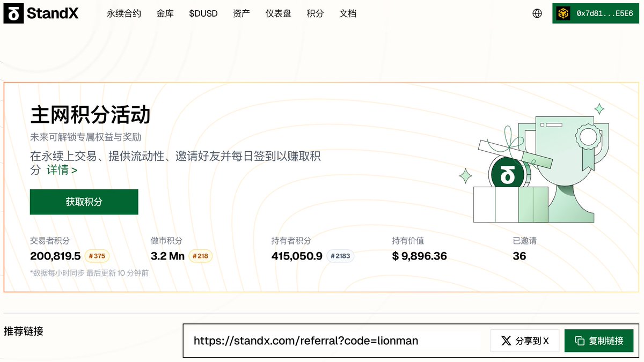
Task: Click the 未来可解锁专属权益与奖励 subtitle
Action: point(86,137)
